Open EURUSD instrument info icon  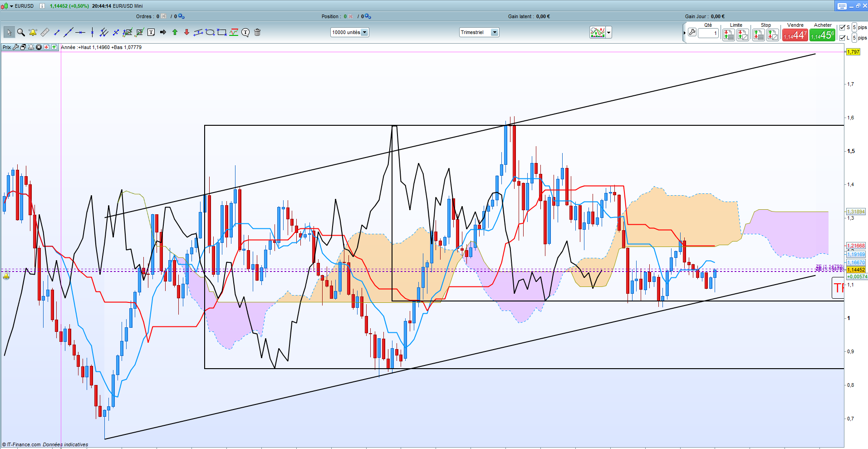[42, 6]
